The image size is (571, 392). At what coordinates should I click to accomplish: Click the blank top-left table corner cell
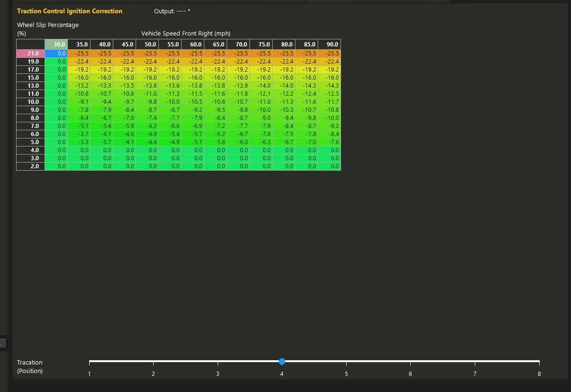click(30, 44)
